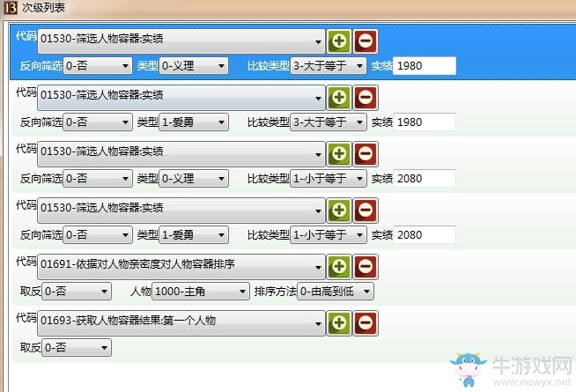This screenshot has height=392, width=576.
Task: Open the 代码 dropdown above 爱勇 小于等于 2080
Action: 181,211
